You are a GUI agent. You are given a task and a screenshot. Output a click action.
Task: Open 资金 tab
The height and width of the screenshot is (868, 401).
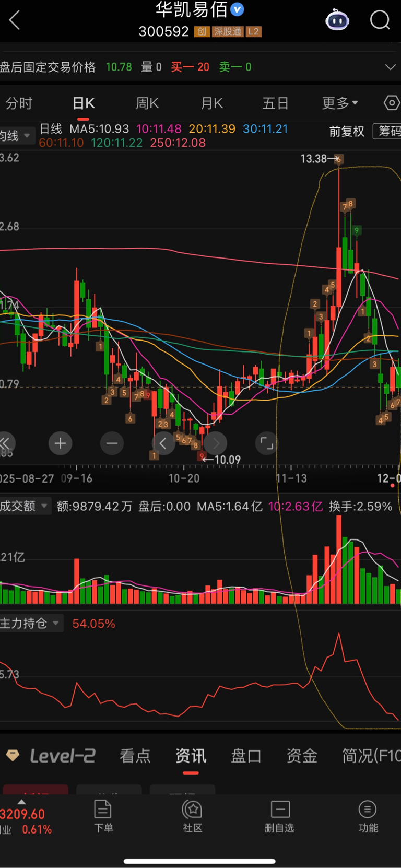pyautogui.click(x=302, y=756)
